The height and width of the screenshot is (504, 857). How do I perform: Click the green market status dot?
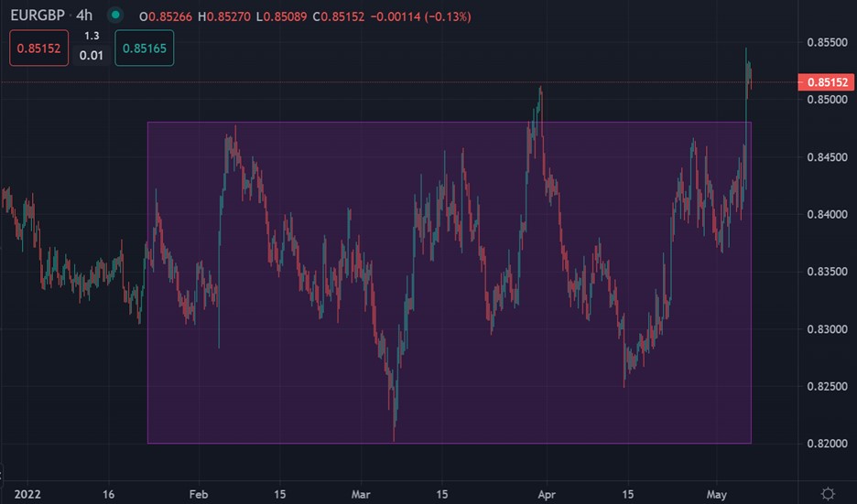pos(115,15)
